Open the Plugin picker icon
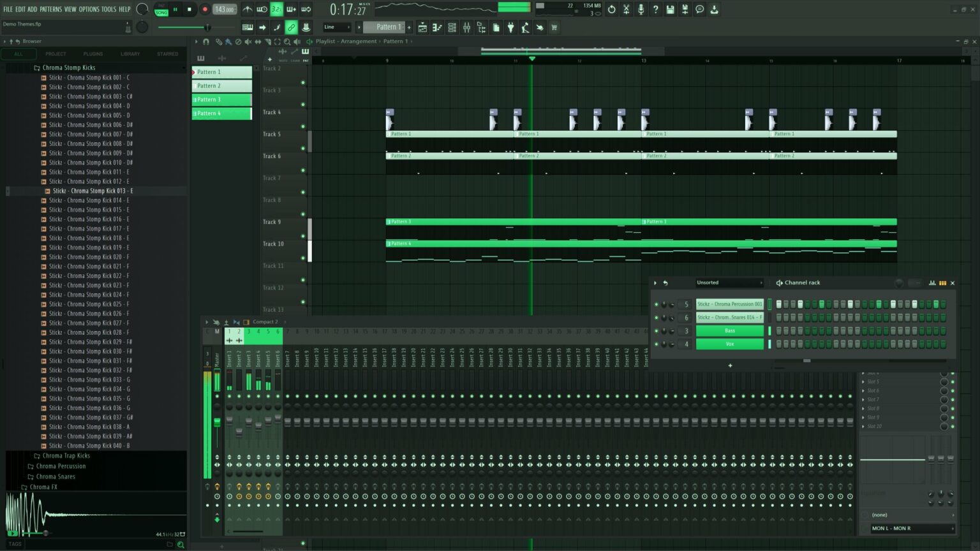 511,27
